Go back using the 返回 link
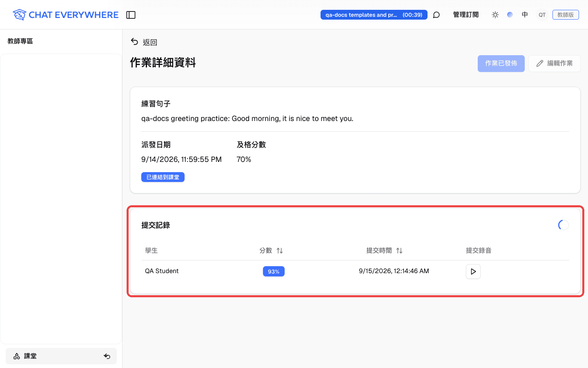 pyautogui.click(x=144, y=42)
